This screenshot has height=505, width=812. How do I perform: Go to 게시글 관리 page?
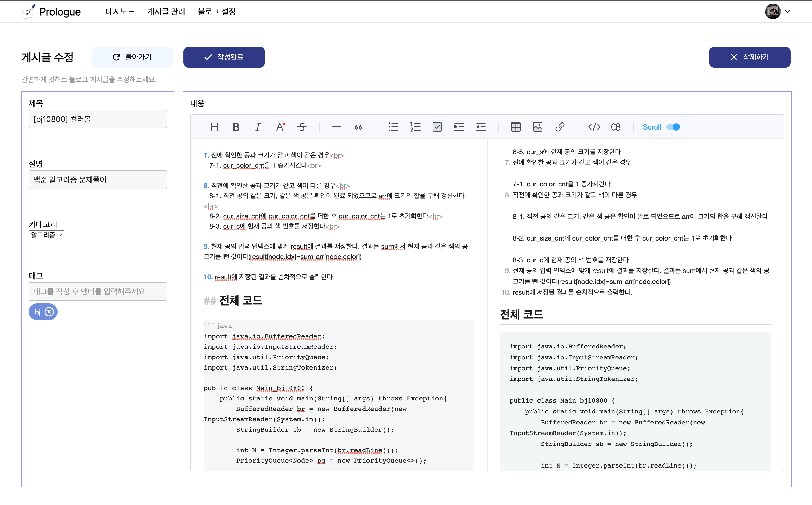click(x=166, y=12)
